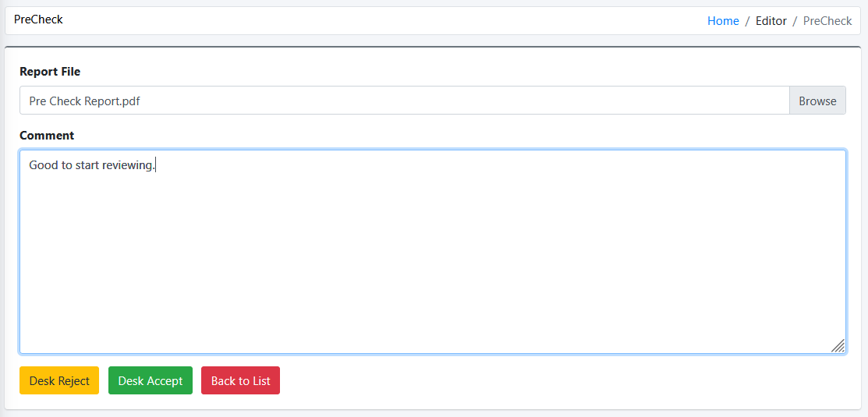Click the red Back to List button
This screenshot has width=868, height=417.
coord(241,380)
